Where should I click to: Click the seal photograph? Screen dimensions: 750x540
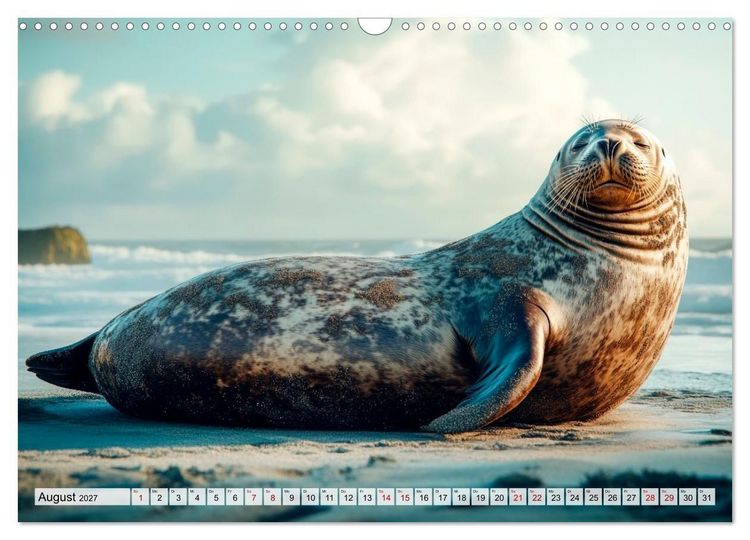[375, 270]
